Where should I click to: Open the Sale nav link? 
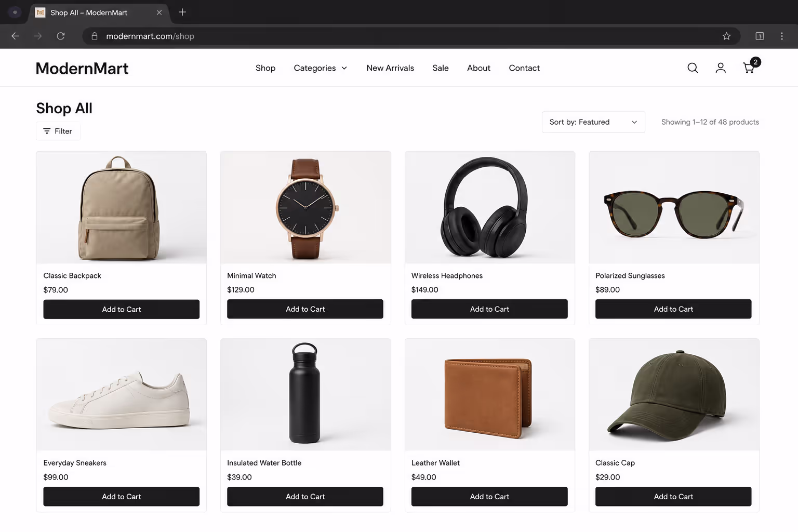tap(441, 68)
